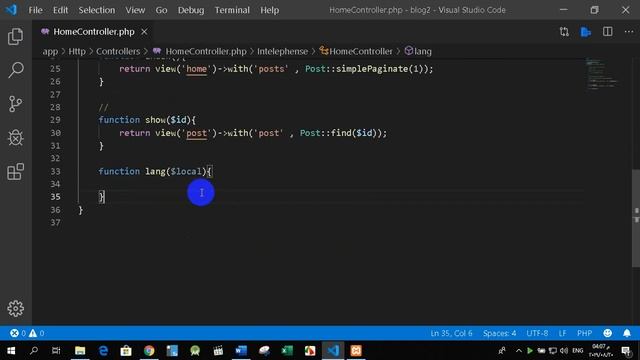Open Microsoft Edge from the taskbar
The height and width of the screenshot is (360, 640).
pyautogui.click(x=103, y=351)
